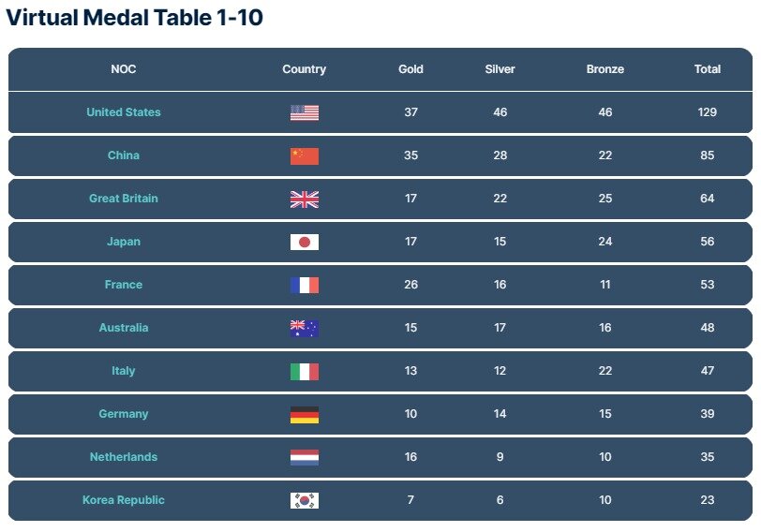Click the Korea Republic flag icon
This screenshot has height=532, width=761.
[304, 500]
